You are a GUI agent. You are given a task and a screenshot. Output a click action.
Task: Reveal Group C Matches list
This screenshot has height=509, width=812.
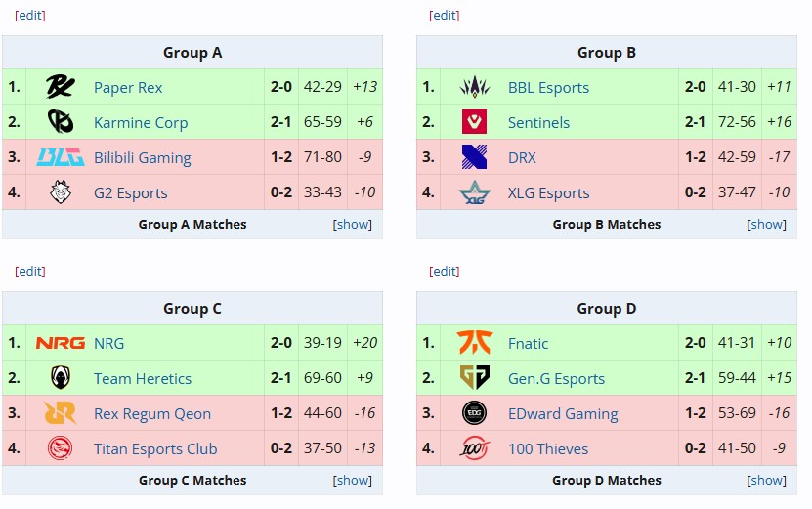(352, 480)
